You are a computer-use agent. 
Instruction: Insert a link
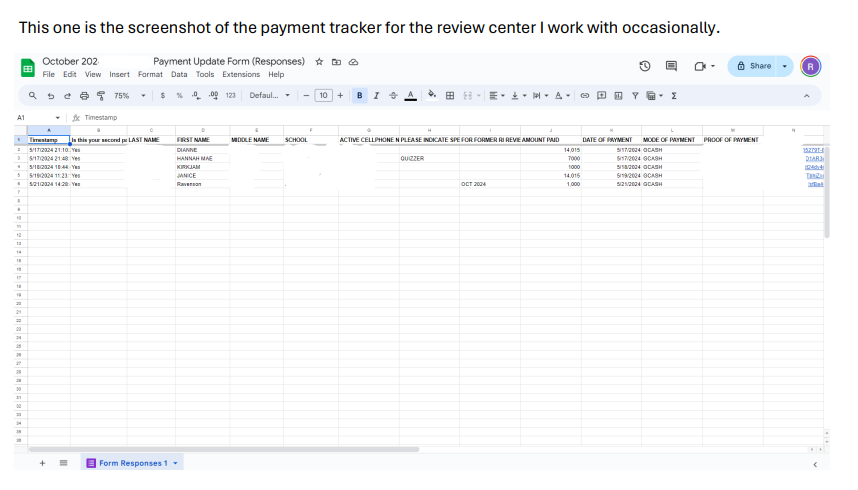point(584,96)
